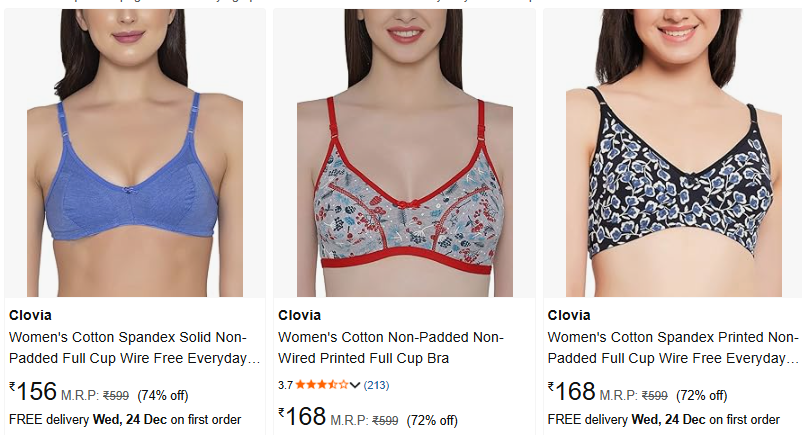Click the 74% off discount text
The image size is (802, 435).
[x=163, y=396]
